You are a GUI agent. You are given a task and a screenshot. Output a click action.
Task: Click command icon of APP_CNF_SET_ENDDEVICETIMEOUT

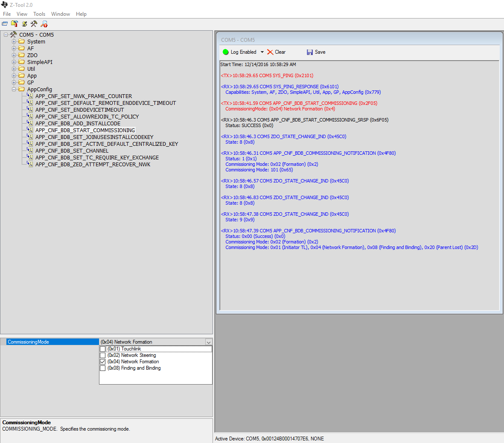click(30, 110)
